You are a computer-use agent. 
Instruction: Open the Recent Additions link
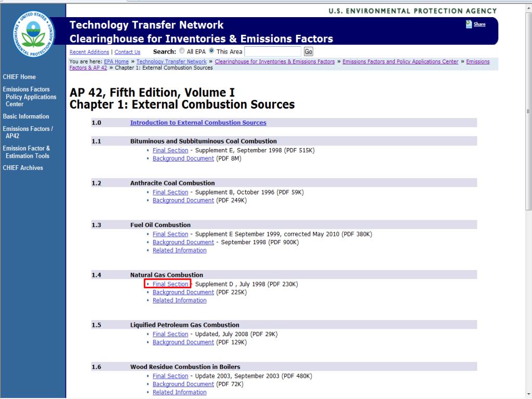click(x=89, y=52)
